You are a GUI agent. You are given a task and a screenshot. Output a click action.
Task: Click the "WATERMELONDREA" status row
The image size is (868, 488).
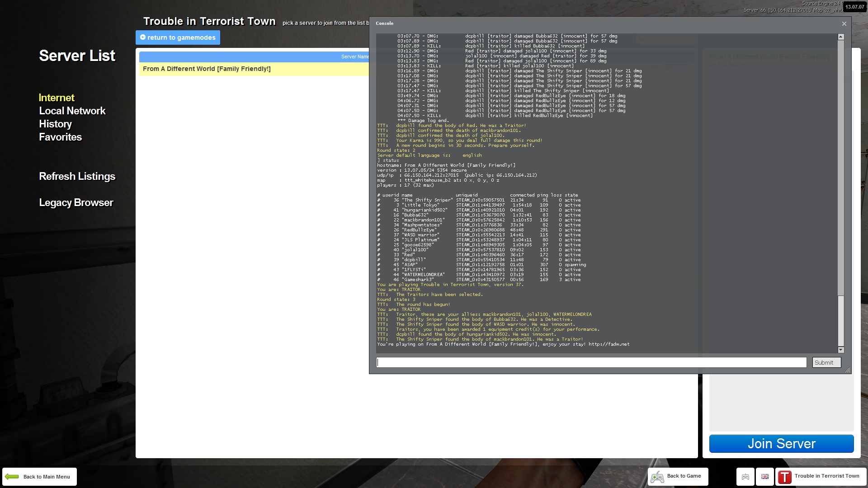pos(479,275)
